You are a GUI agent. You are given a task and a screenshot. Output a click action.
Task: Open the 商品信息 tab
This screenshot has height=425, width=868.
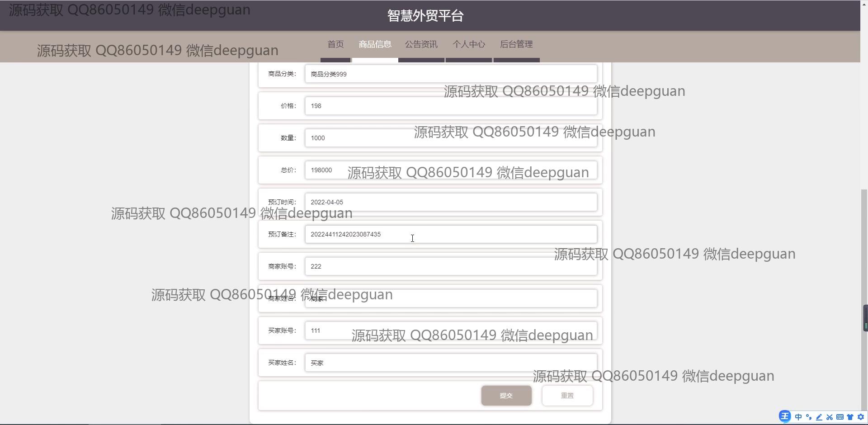(x=375, y=44)
